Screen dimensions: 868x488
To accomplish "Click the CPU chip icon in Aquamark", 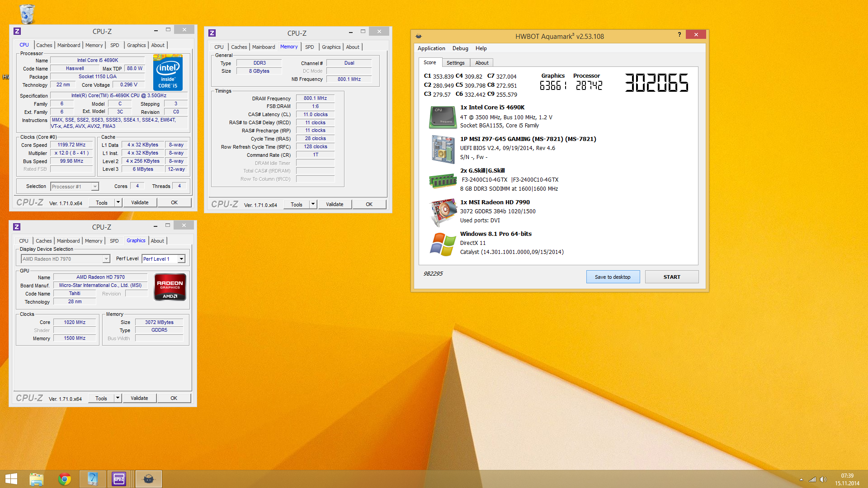I will [442, 117].
